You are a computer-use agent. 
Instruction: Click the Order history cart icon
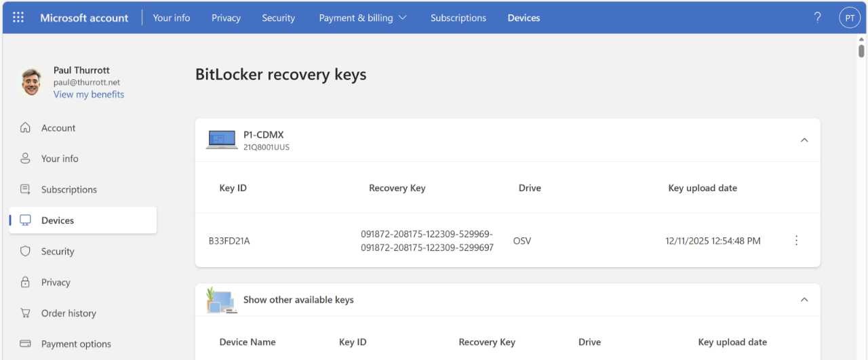pyautogui.click(x=26, y=313)
